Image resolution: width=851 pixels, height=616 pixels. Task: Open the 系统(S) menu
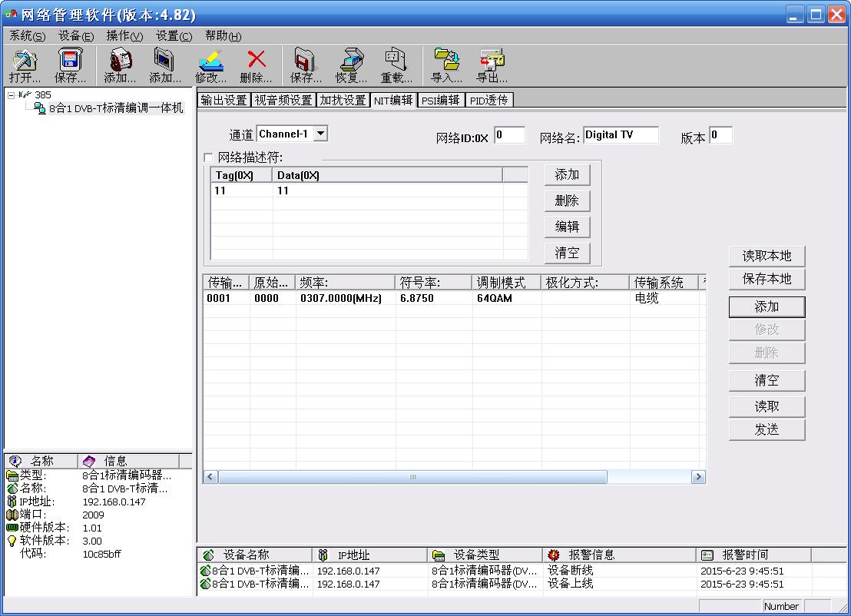[27, 36]
